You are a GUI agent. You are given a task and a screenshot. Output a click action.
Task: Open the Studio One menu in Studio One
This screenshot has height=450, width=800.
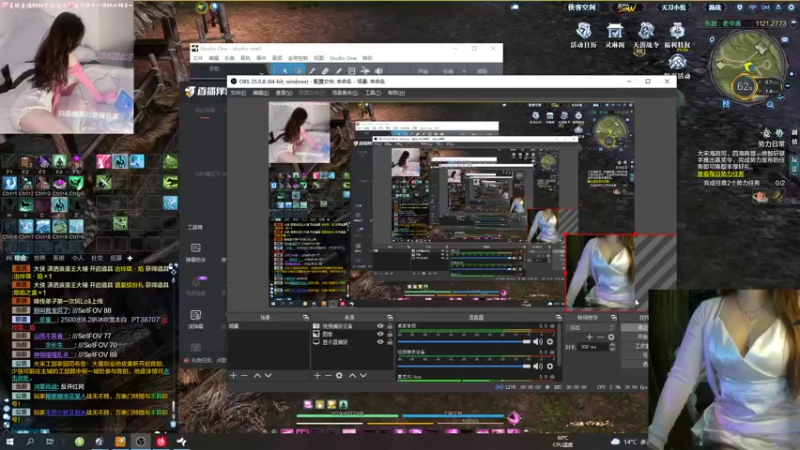pyautogui.click(x=343, y=58)
